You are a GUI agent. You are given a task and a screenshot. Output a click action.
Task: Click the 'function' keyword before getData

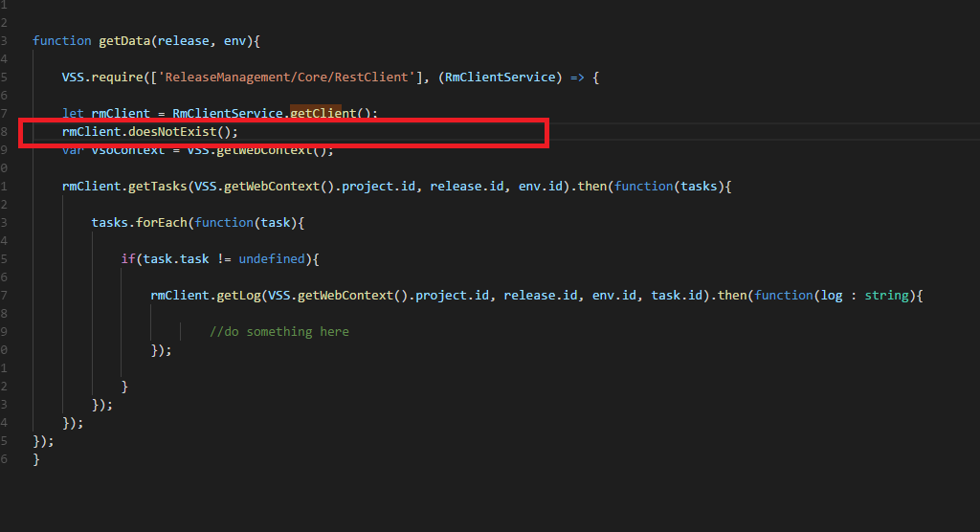click(62, 40)
